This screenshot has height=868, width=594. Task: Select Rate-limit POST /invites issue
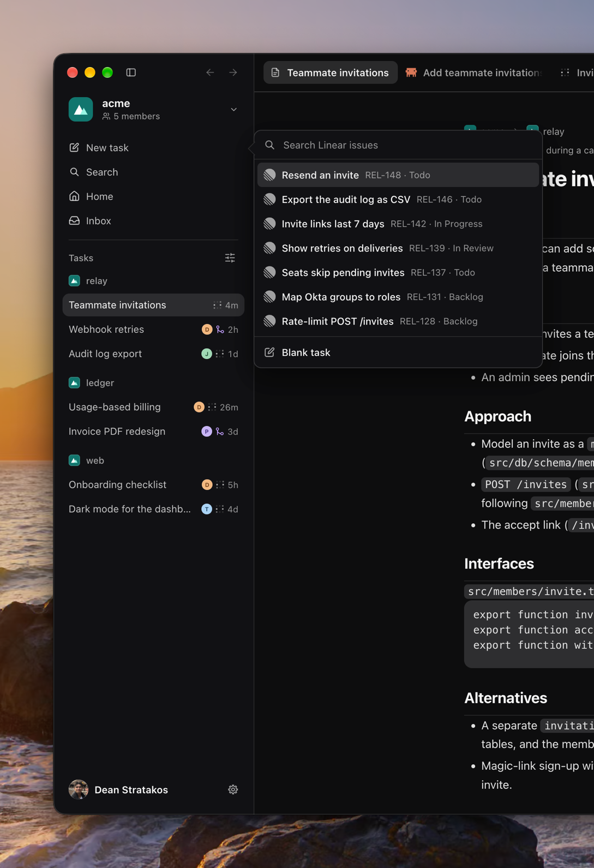[x=398, y=321]
